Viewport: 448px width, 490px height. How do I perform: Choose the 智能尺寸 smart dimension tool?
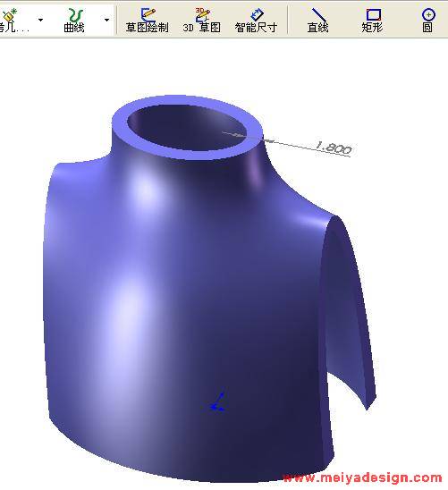(256, 20)
